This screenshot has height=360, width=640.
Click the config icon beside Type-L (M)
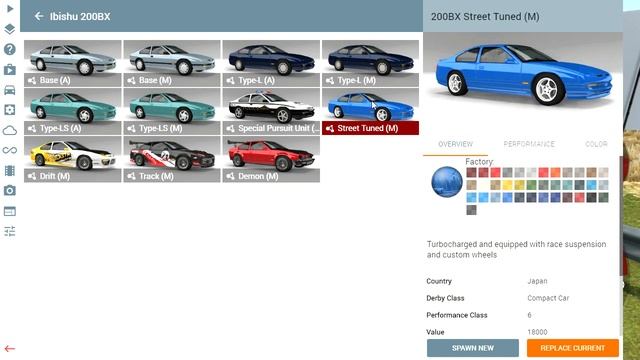[x=330, y=80]
